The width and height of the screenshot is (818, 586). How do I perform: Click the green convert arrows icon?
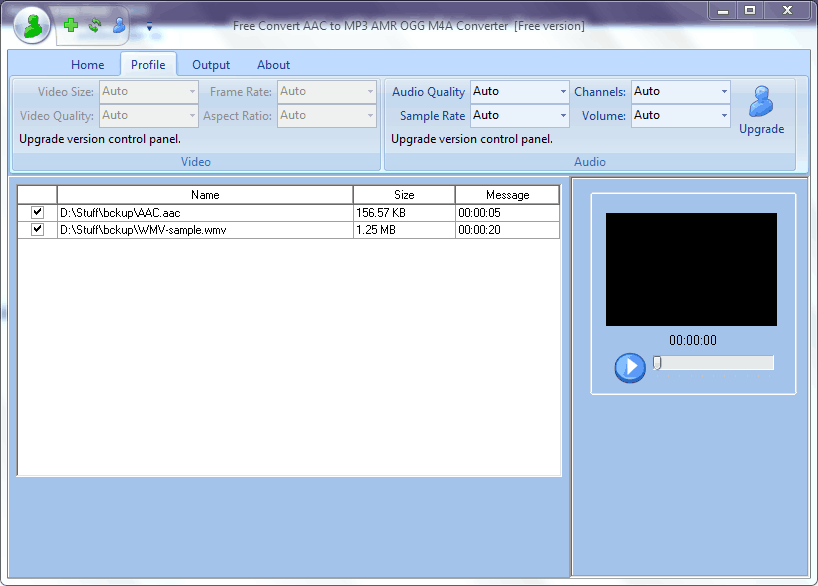coord(95,25)
